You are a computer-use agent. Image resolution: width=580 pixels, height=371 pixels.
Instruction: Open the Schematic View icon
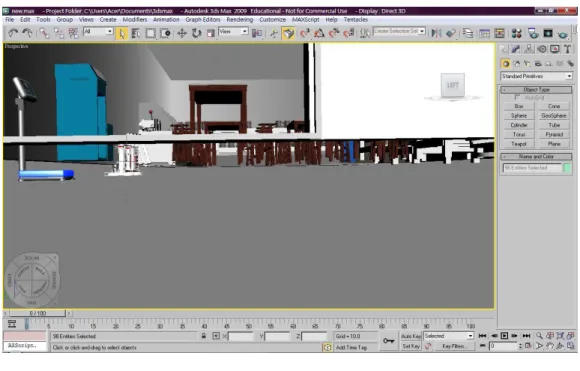point(499,34)
